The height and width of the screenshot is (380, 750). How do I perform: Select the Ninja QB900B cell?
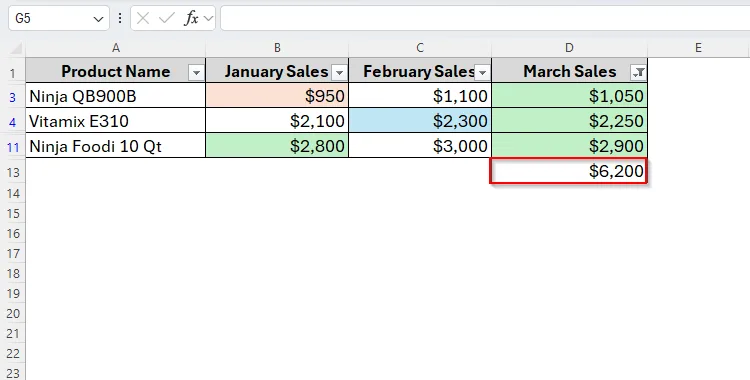click(x=116, y=96)
